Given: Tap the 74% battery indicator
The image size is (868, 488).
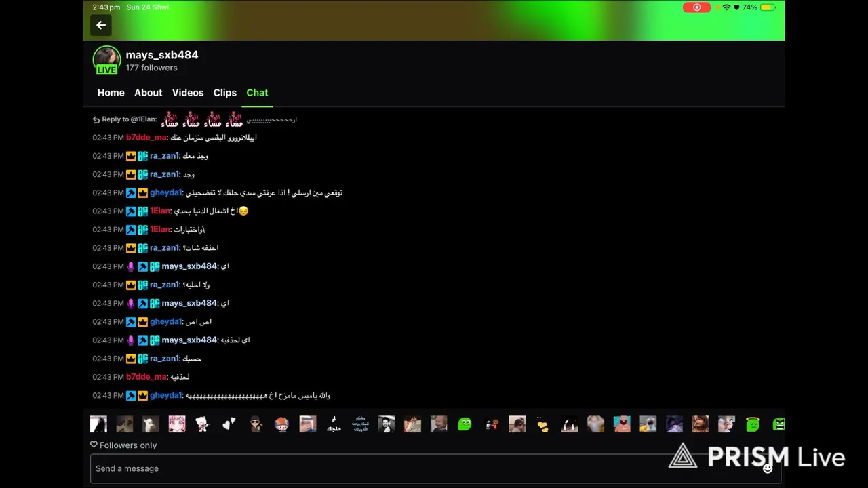Looking at the screenshot, I should click(759, 7).
